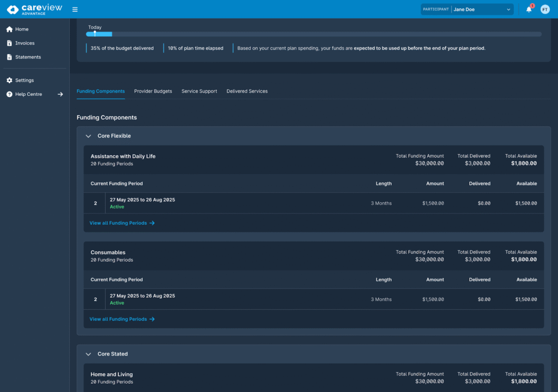Click the arrow next to Help Centre
Screen dimensions: 558x392
(x=60, y=94)
